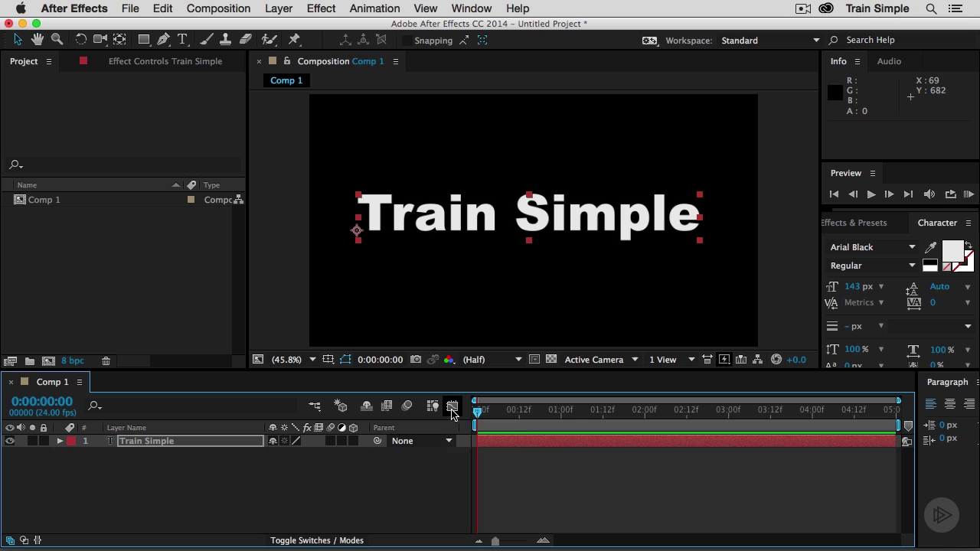Select the Rectangle shape tool

point(143,39)
